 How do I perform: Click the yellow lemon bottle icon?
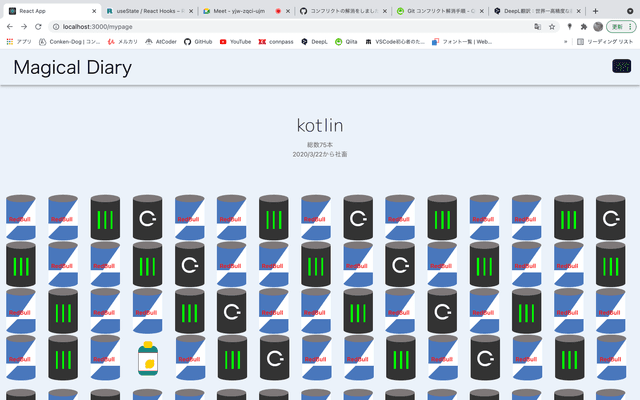148,358
